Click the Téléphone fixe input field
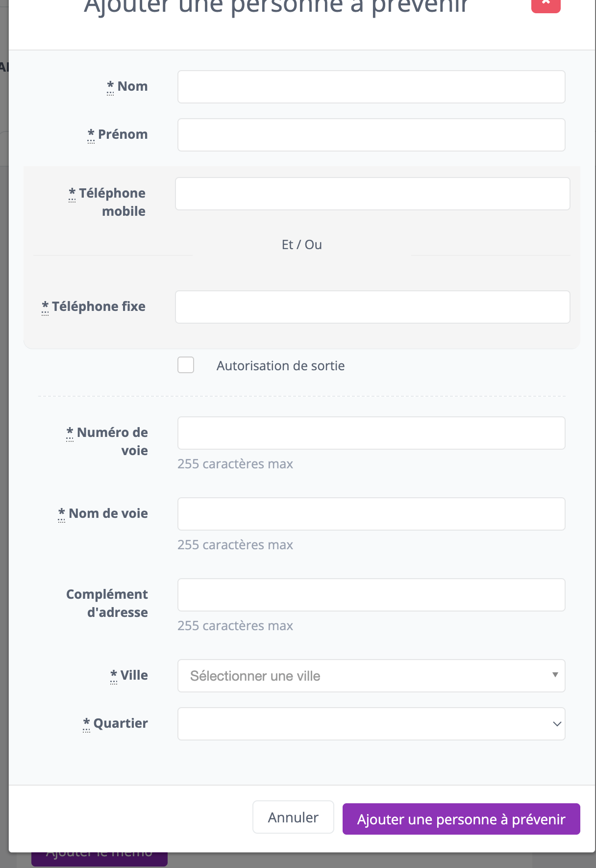This screenshot has height=868, width=596. pyautogui.click(x=372, y=307)
